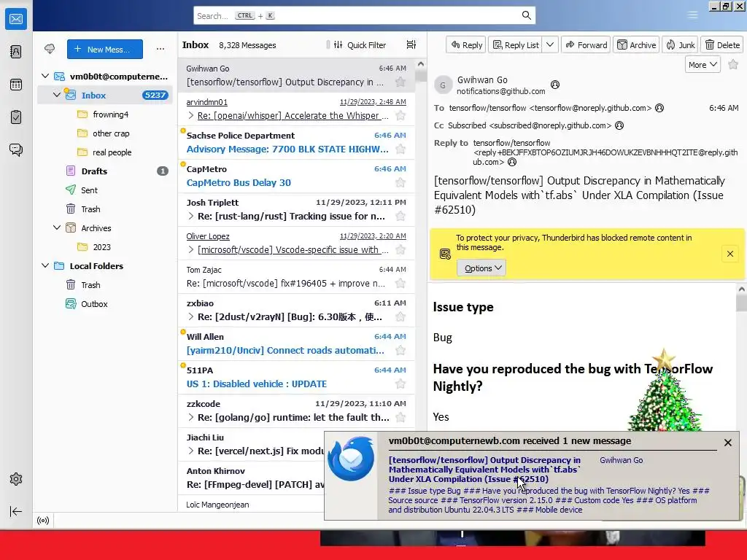747x560 pixels.
Task: Open Thunderbird settings gear
Action: coord(16,479)
